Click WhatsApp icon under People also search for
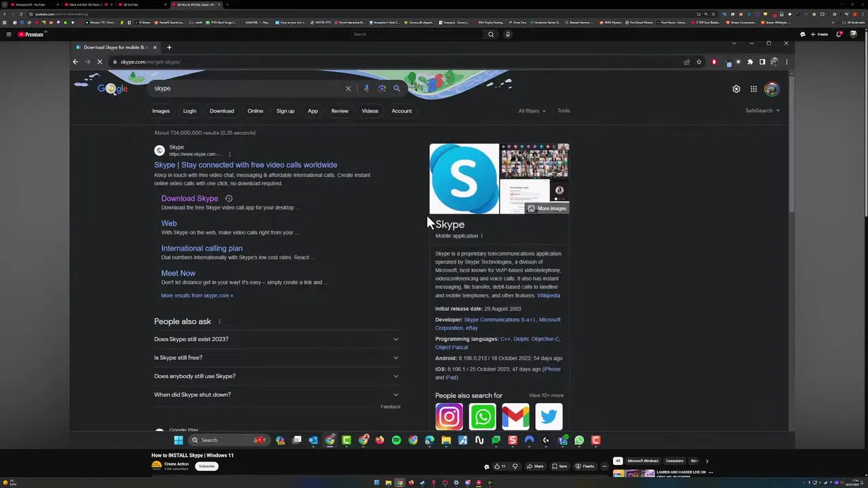The height and width of the screenshot is (488, 868). [x=482, y=417]
